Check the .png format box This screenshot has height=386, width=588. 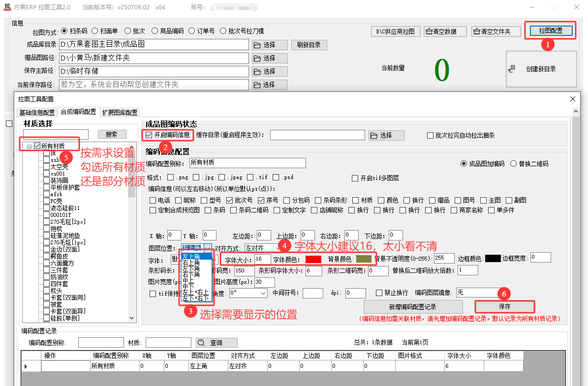click(x=171, y=177)
